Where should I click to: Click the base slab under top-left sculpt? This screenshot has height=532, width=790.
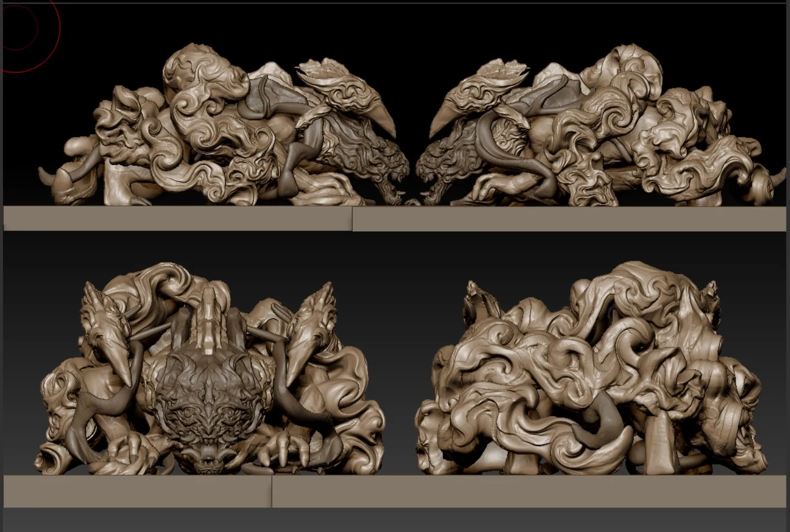tap(177, 218)
